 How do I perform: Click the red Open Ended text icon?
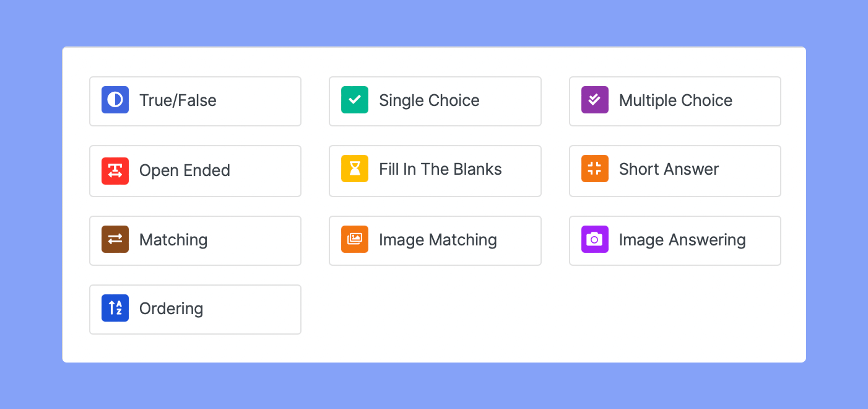115,170
